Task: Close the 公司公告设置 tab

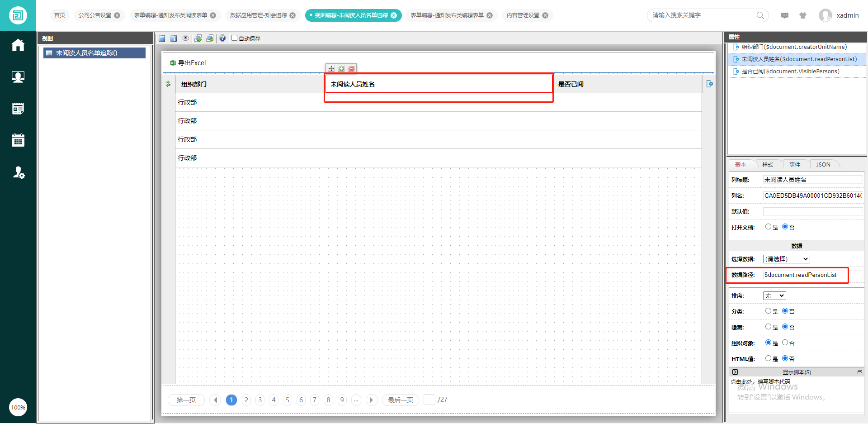Action: [117, 15]
